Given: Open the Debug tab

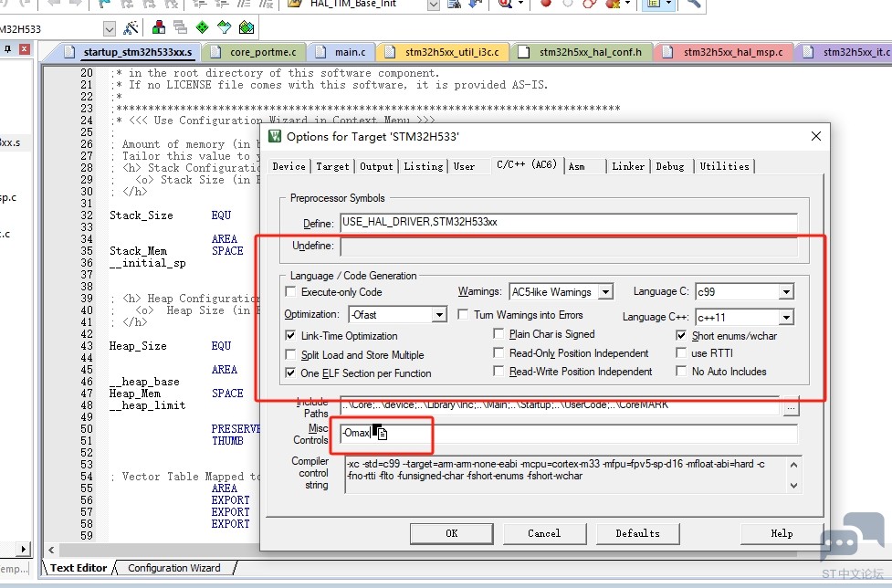Looking at the screenshot, I should coord(670,166).
